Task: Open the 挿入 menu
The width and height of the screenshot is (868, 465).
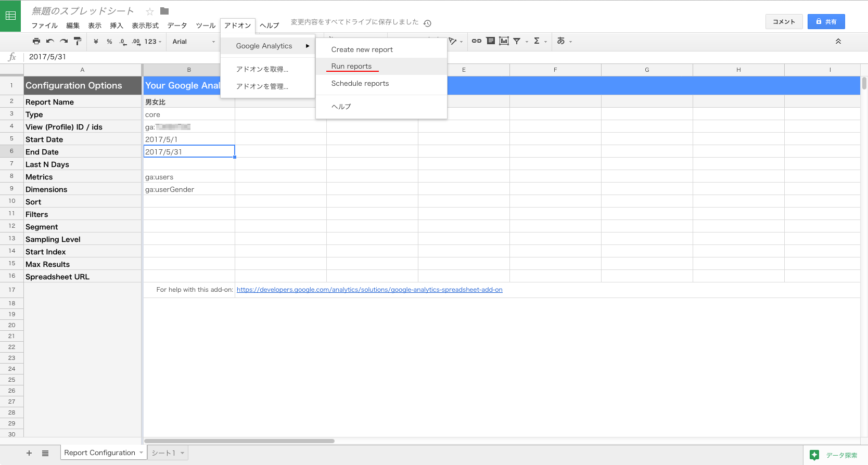Action: pos(117,25)
